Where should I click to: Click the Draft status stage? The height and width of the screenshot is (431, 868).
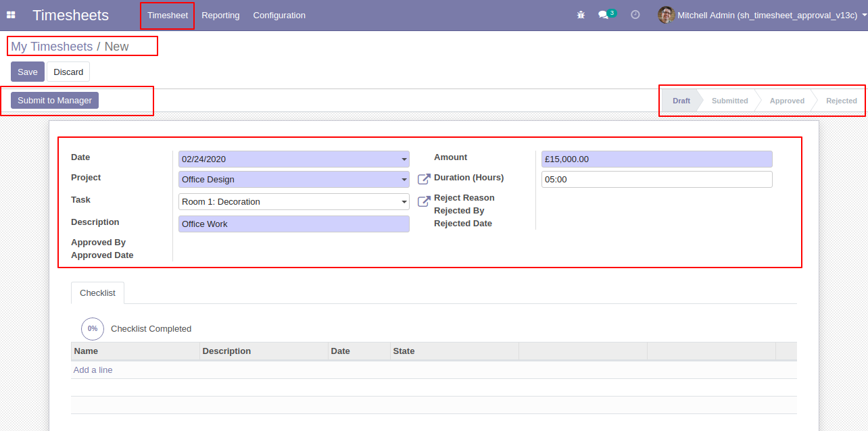click(681, 101)
